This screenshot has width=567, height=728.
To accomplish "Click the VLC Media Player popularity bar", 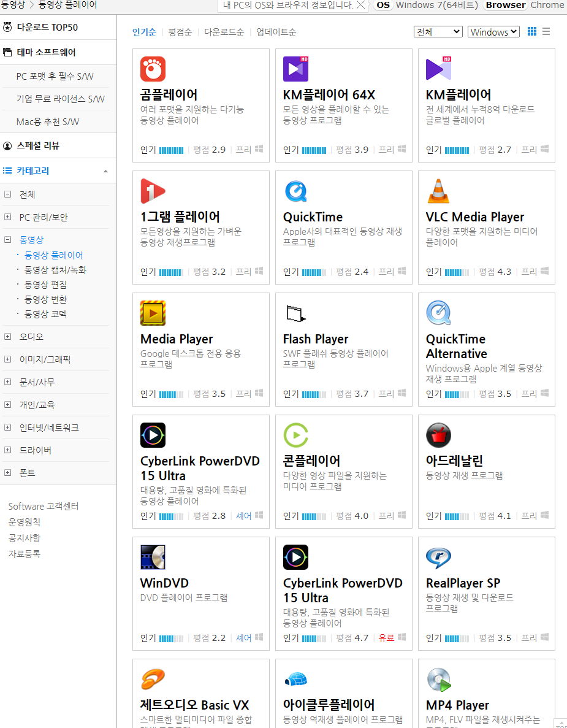I will pyautogui.click(x=457, y=272).
